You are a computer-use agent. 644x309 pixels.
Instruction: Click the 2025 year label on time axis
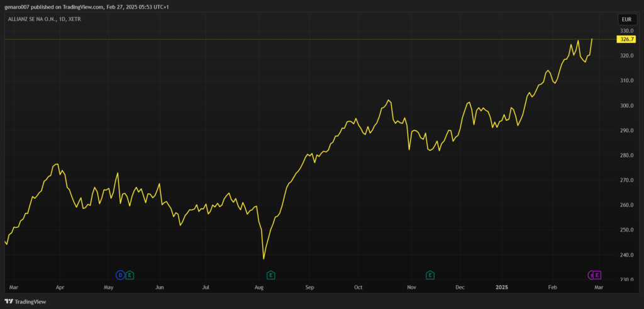coord(501,287)
